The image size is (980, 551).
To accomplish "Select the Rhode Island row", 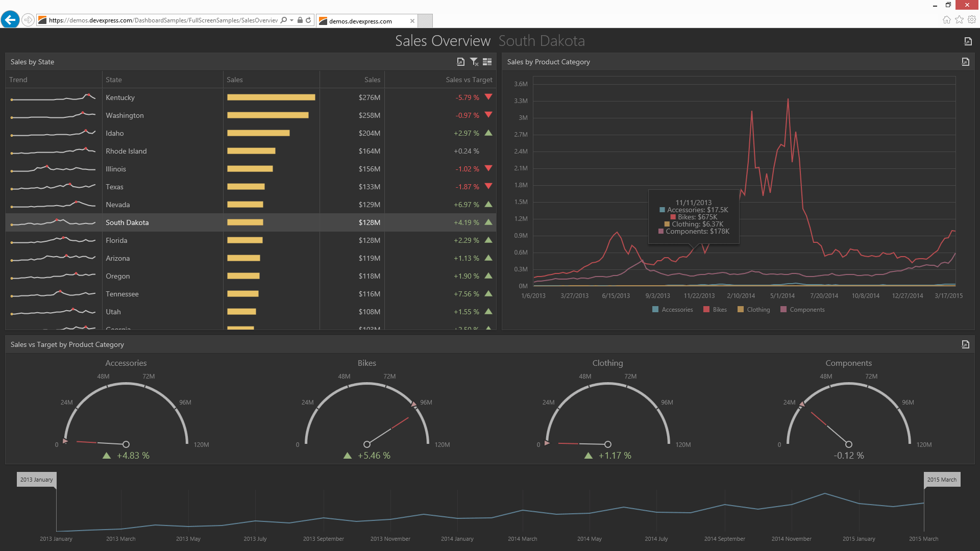I will point(251,151).
